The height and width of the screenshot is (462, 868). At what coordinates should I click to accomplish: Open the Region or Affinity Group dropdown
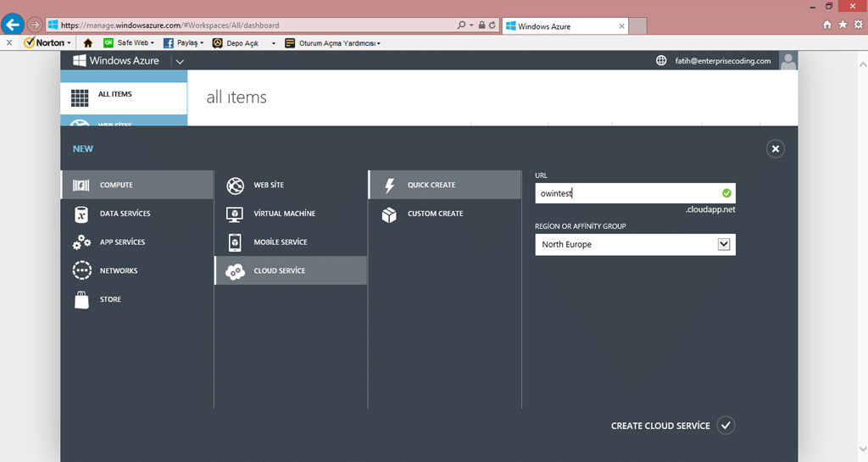click(x=724, y=244)
